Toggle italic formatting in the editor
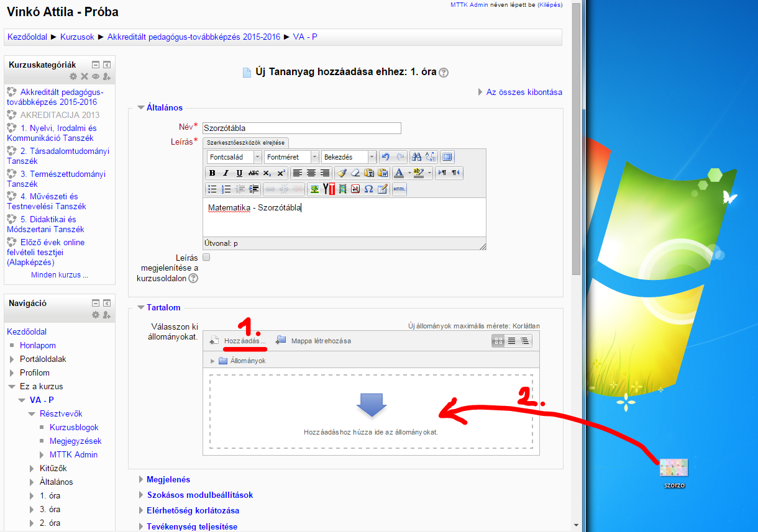This screenshot has width=758, height=532. point(226,173)
